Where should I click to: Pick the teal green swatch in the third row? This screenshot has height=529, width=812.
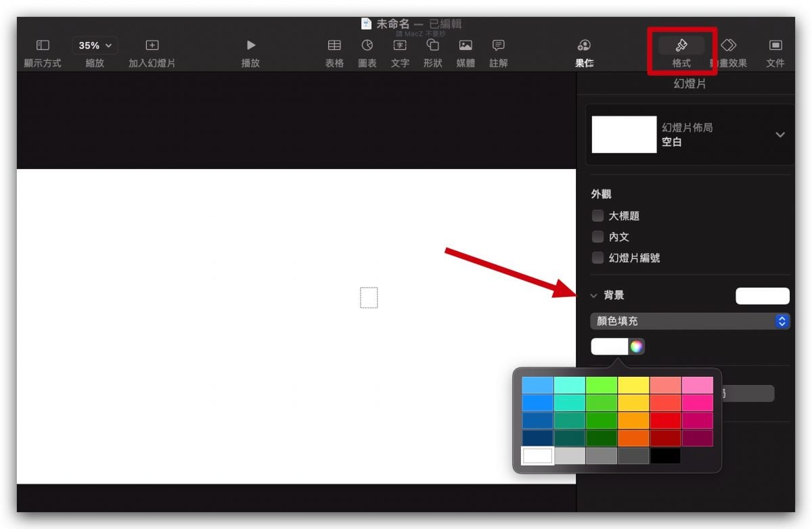570,420
